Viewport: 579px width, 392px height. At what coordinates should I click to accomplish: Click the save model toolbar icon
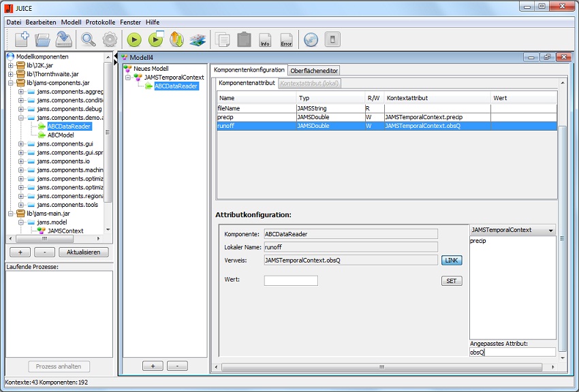click(65, 39)
